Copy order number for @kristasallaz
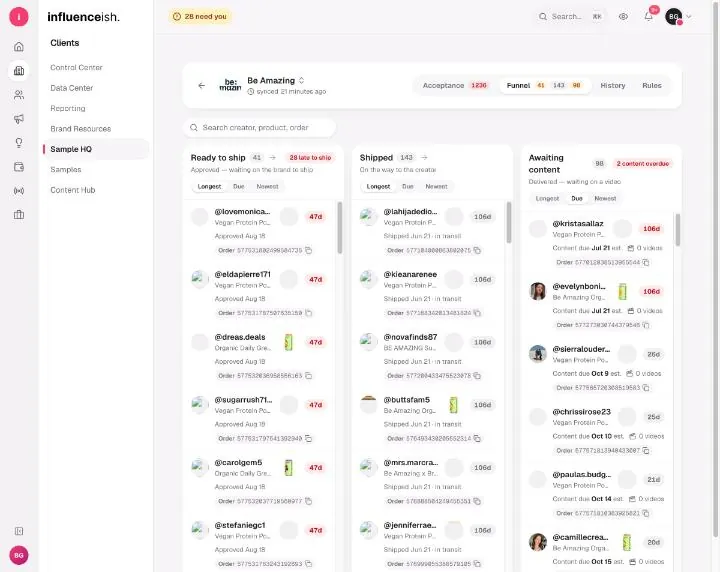720x572 pixels. (646, 263)
